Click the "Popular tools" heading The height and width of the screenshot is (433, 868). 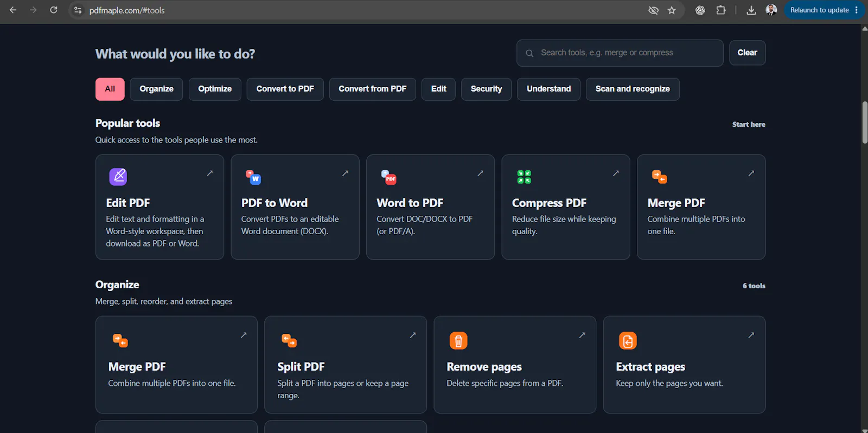(127, 124)
